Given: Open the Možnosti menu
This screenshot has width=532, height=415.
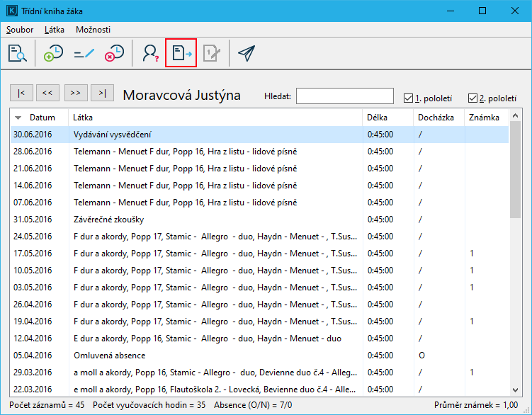Looking at the screenshot, I should (93, 30).
